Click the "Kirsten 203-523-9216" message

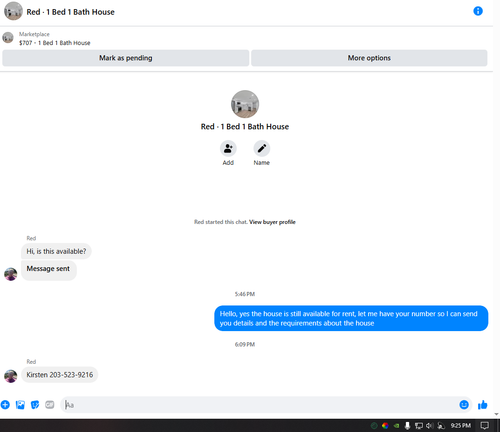pos(60,375)
